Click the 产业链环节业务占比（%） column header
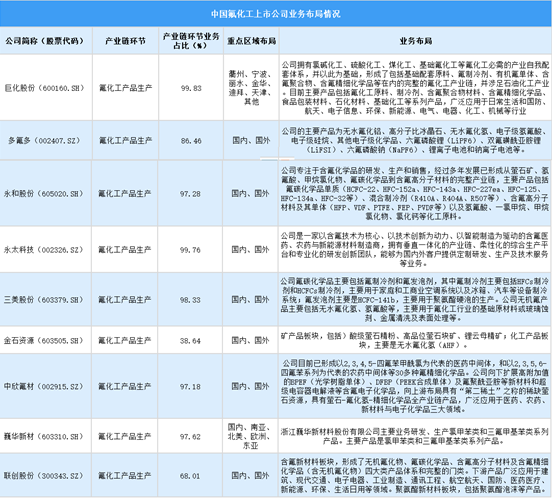Viewport: 554px width, 502px height. pos(191,41)
